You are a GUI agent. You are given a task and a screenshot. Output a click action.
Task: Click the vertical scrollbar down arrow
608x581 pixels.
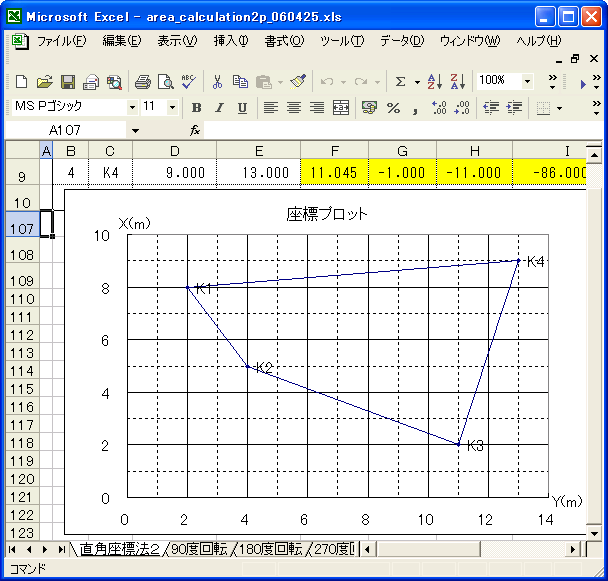pos(594,534)
